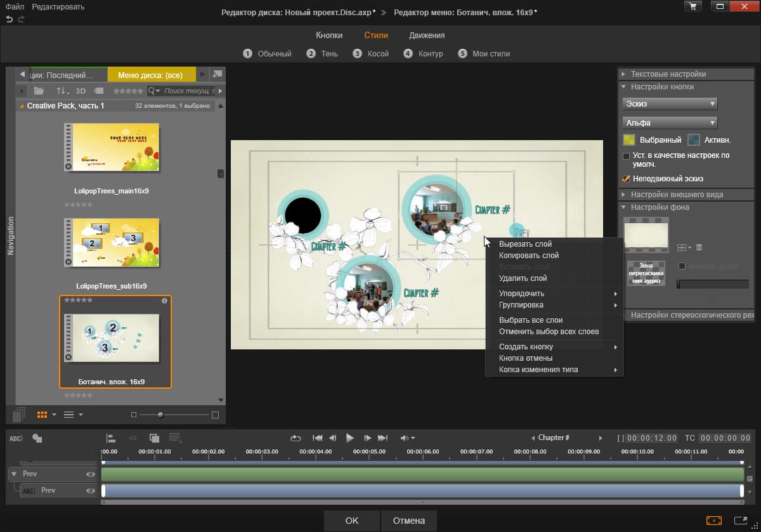This screenshot has height=532, width=761.
Task: Open the 'Эскиз' dropdown
Action: coord(670,104)
